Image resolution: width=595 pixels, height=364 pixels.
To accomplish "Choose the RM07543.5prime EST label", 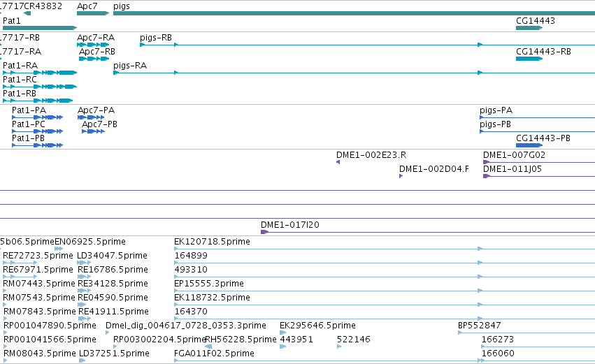I will tap(39, 298).
